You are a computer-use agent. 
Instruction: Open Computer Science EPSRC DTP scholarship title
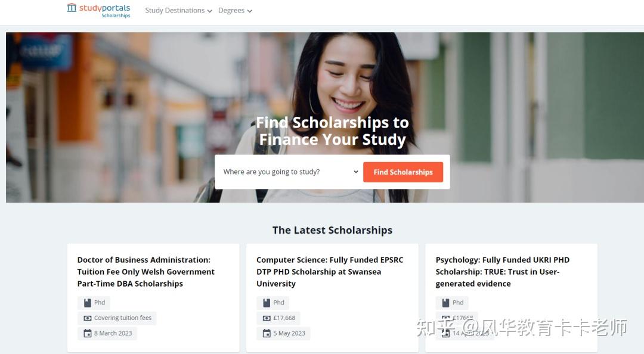tap(329, 272)
